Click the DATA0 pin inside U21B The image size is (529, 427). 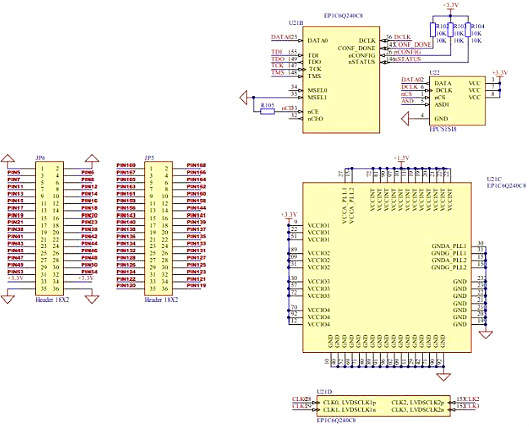tap(317, 40)
